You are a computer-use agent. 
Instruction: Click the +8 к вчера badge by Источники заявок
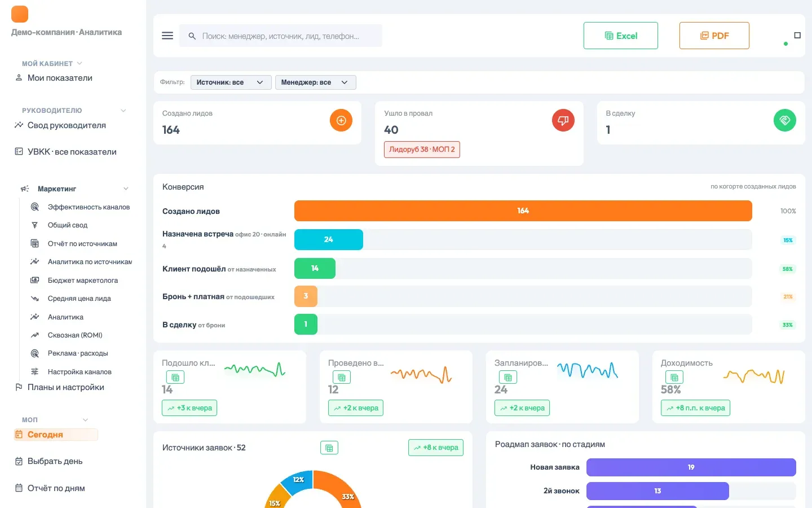[x=436, y=448]
